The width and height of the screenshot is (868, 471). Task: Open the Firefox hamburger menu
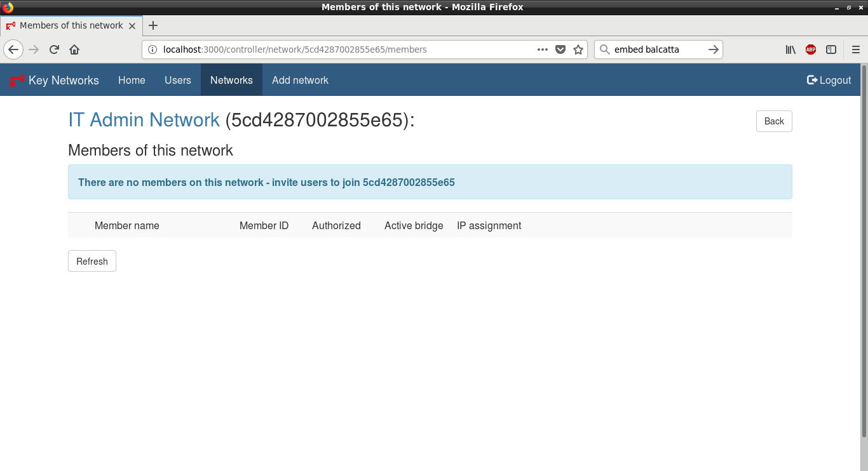pos(855,50)
